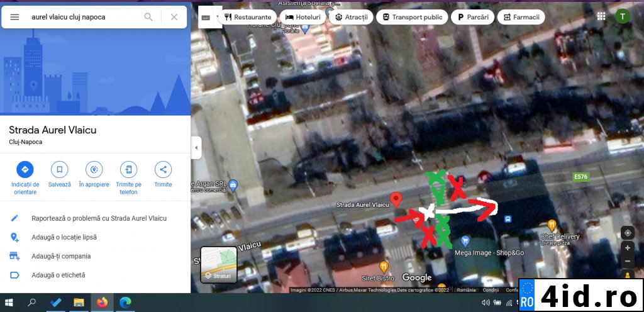Open the account avatar T
644x312 pixels.
(x=623, y=16)
